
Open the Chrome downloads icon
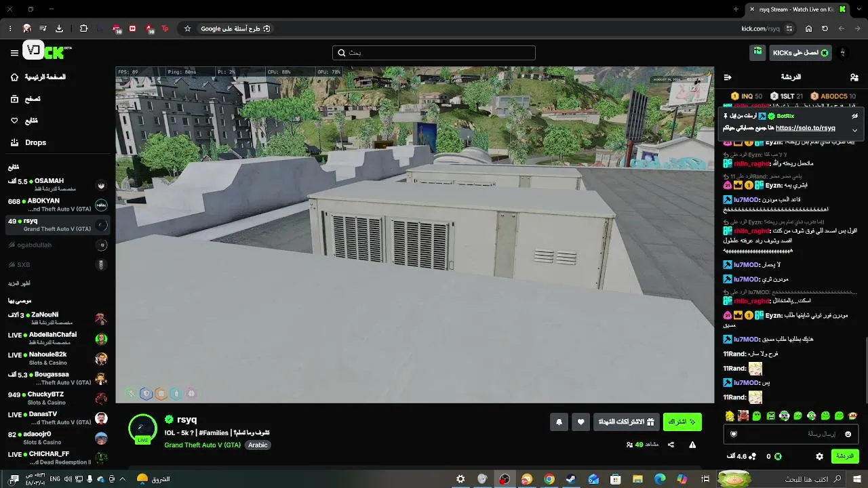coord(59,28)
